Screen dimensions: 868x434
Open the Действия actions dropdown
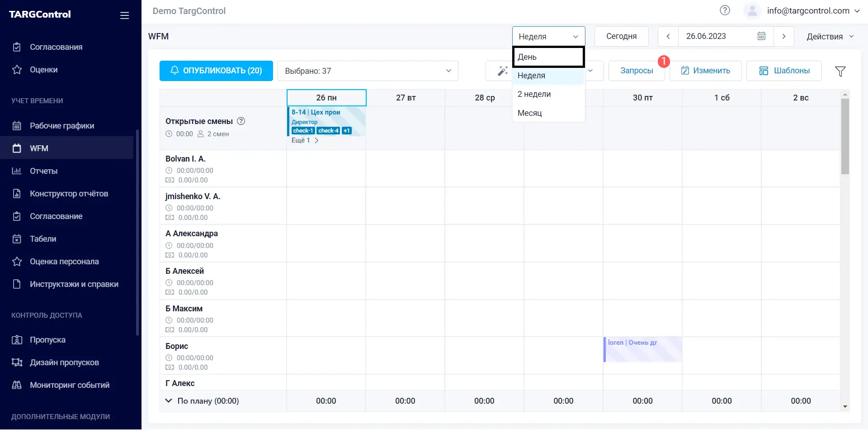click(830, 36)
